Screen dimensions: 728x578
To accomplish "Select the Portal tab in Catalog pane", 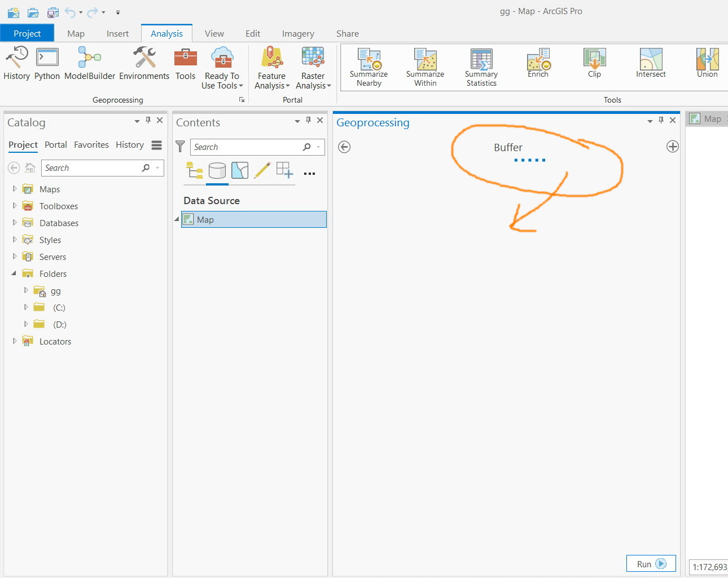I will (x=56, y=145).
